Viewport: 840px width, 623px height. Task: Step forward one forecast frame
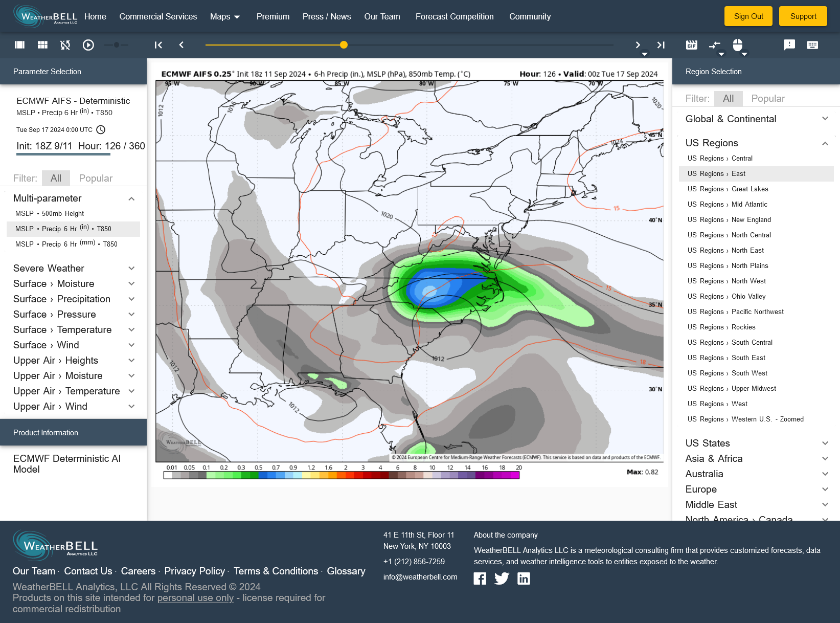[638, 45]
